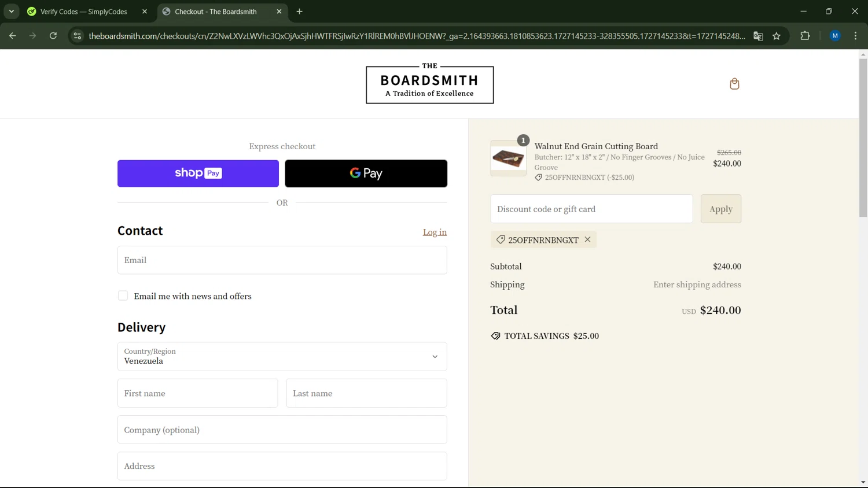
Task: Open the Chrome profile avatar M
Action: 835,36
